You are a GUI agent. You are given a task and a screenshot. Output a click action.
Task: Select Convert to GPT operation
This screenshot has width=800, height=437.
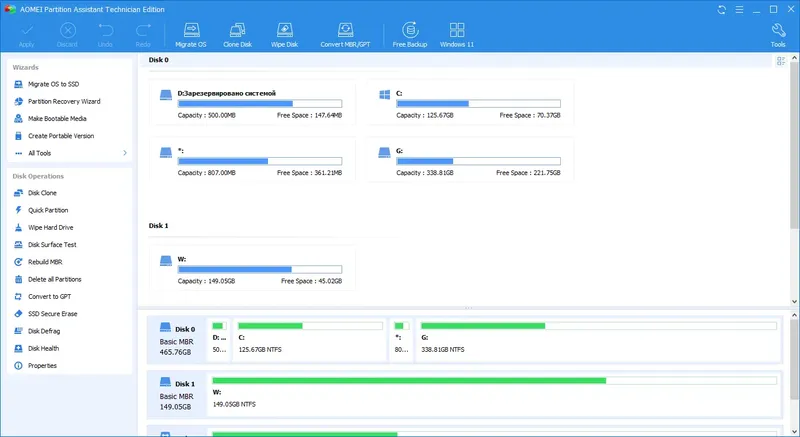(x=49, y=297)
